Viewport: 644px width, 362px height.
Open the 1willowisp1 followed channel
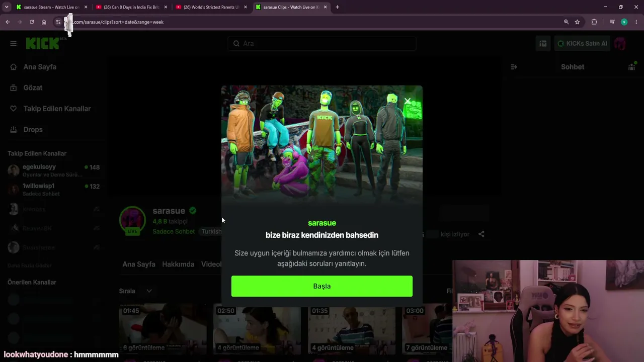coord(54,190)
